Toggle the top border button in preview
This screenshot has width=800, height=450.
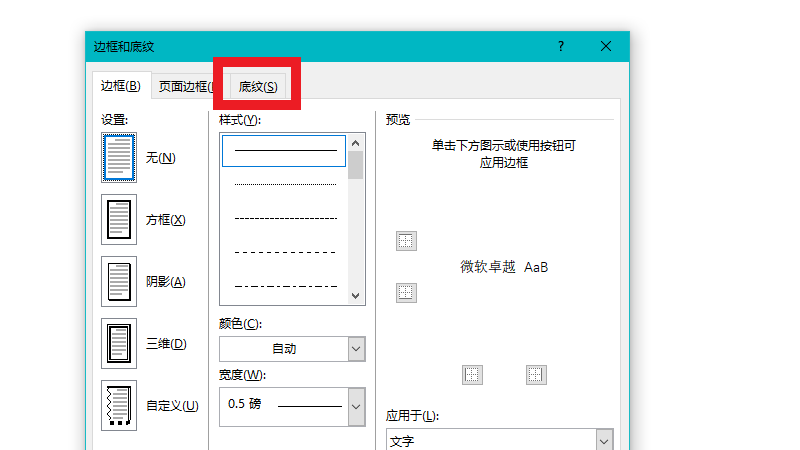point(406,241)
